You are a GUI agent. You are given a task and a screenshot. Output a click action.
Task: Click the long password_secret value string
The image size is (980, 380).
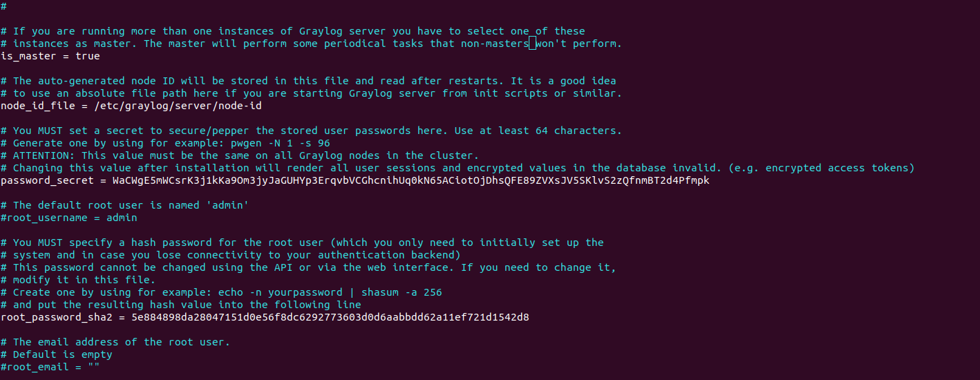pyautogui.click(x=411, y=180)
